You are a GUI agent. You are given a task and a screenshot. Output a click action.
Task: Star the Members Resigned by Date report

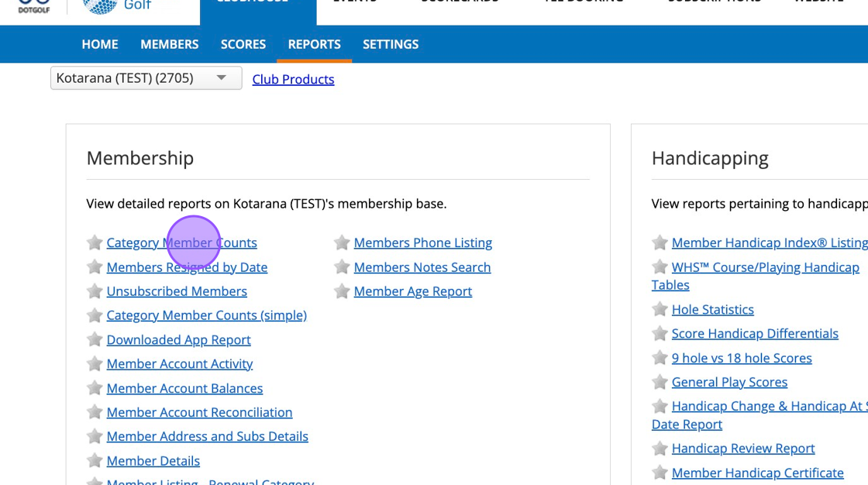[95, 267]
